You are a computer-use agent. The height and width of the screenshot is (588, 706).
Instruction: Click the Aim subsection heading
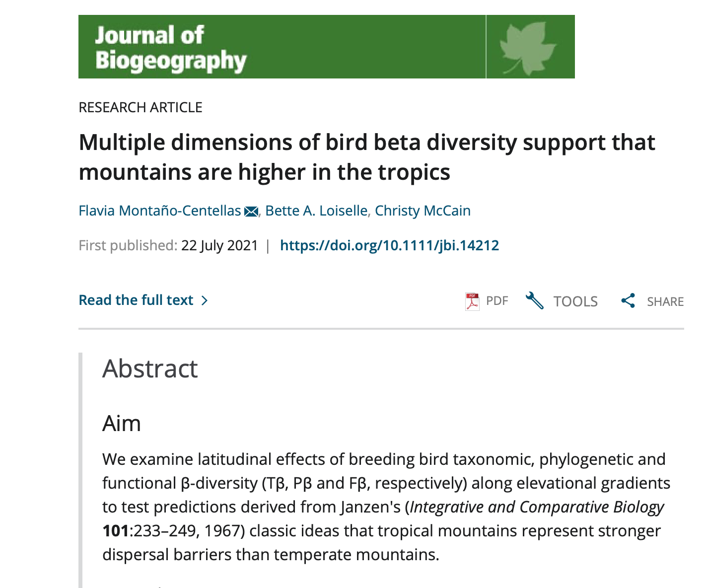tap(122, 423)
